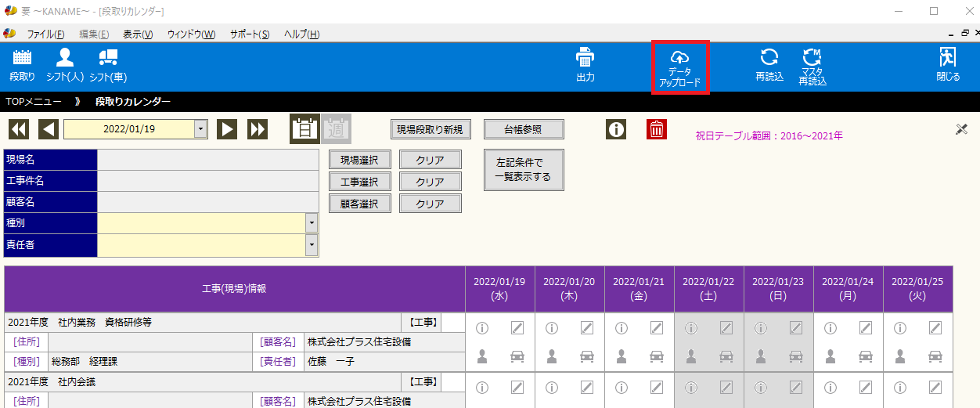
Task: Switch to daily calendar view toggle
Action: 304,129
